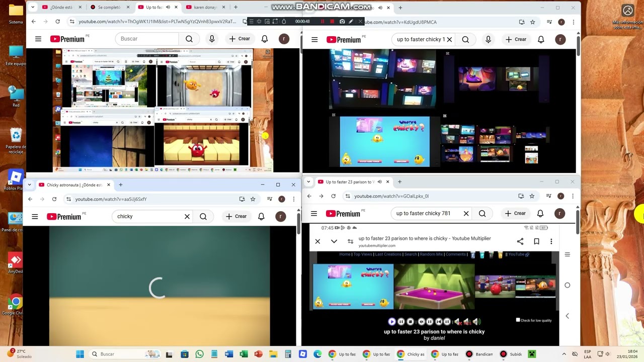The height and width of the screenshot is (362, 644).
Task: Open Bandicam from the taskbar
Action: click(x=479, y=354)
